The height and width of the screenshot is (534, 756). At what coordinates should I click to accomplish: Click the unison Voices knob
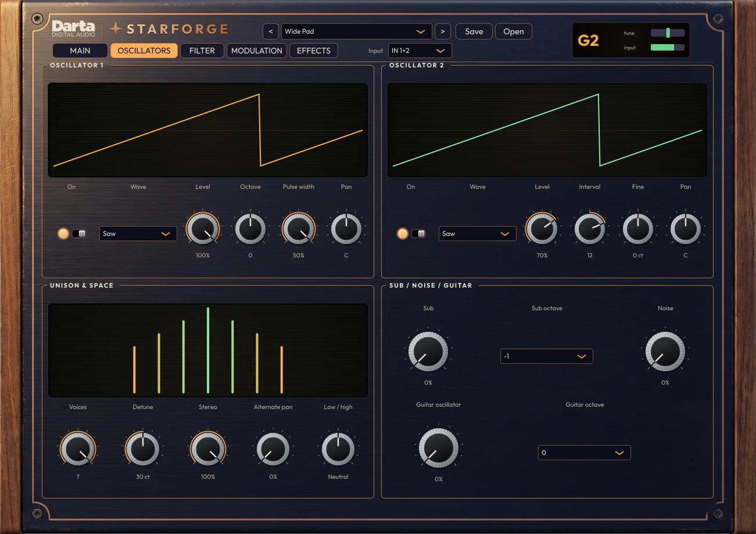78,449
